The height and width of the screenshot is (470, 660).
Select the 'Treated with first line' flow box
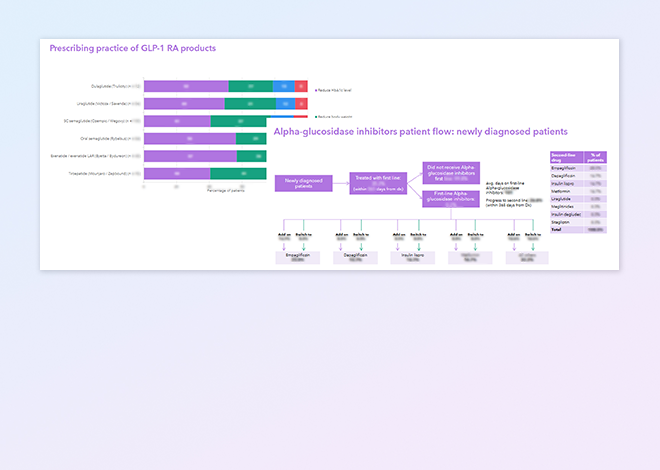378,183
